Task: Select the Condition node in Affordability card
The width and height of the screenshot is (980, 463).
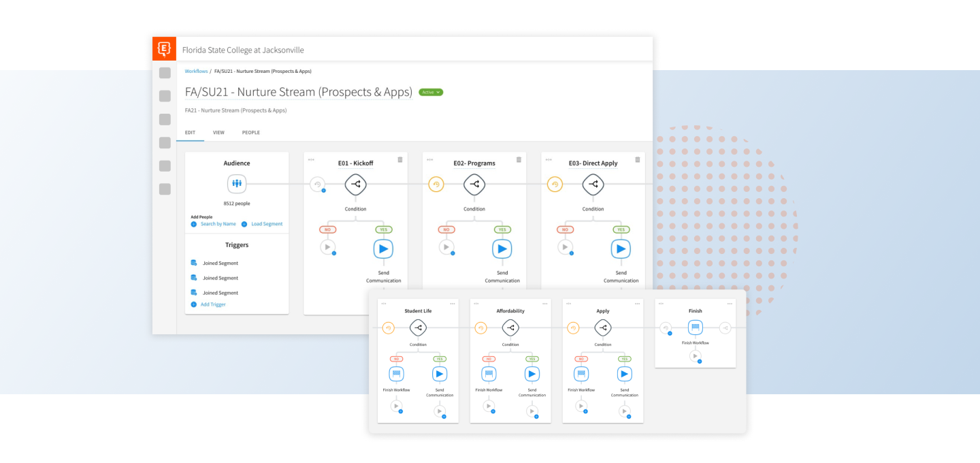Action: [510, 328]
